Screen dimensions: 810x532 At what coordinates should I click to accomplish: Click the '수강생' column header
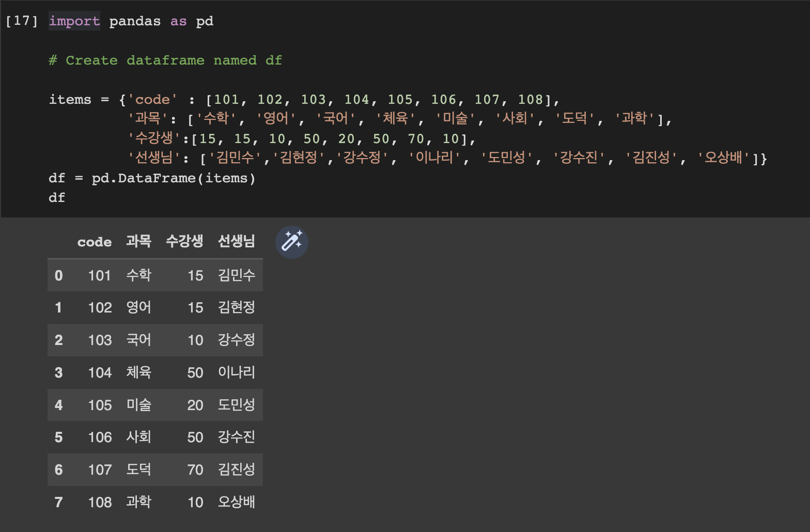[x=184, y=241]
